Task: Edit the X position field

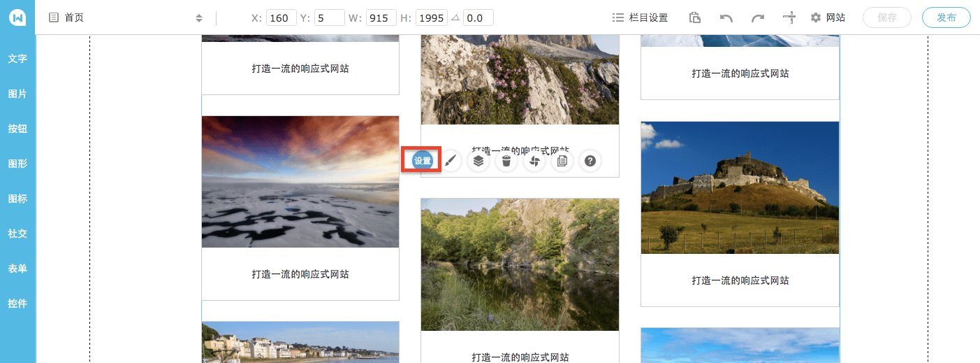Action: [x=281, y=18]
